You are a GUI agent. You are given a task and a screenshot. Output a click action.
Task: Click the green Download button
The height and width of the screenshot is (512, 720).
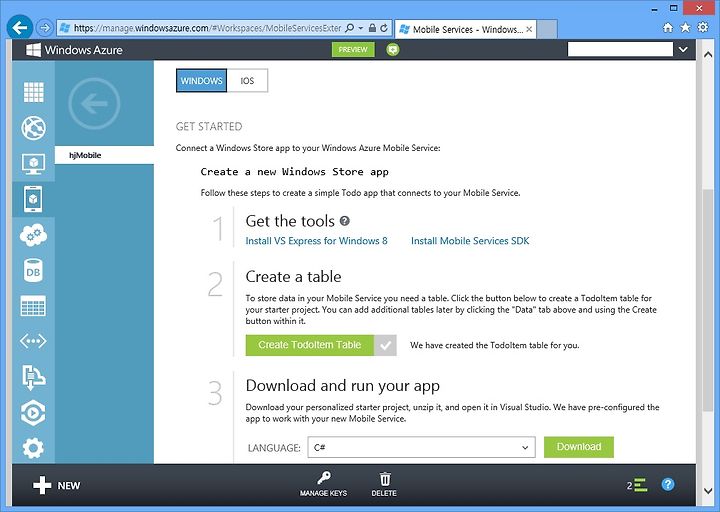pos(579,447)
